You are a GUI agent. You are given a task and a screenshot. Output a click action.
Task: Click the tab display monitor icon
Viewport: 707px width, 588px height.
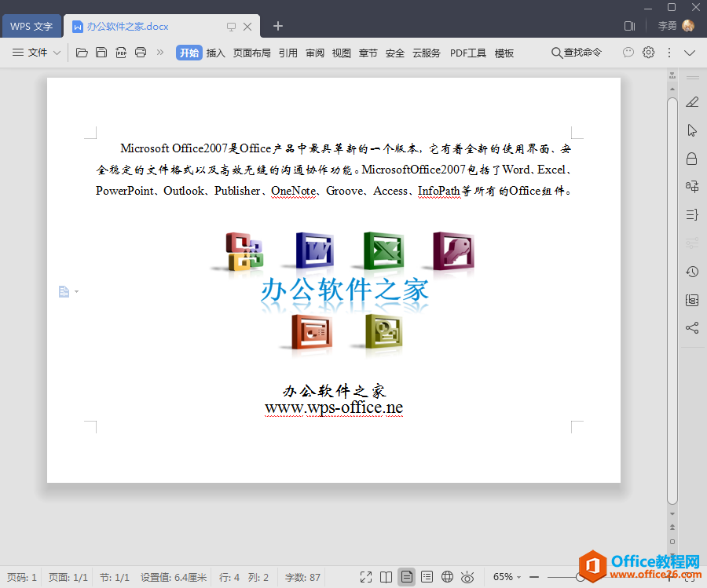pos(231,27)
